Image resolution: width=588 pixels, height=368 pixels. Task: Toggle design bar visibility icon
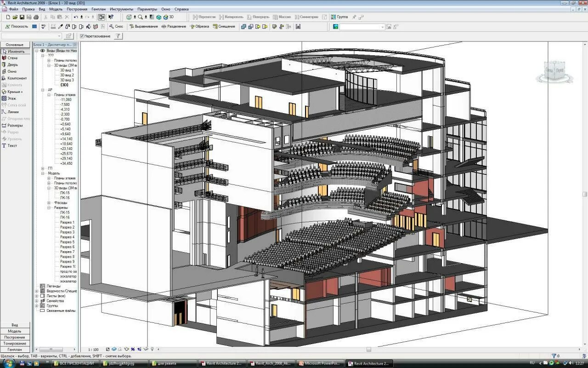point(102,17)
